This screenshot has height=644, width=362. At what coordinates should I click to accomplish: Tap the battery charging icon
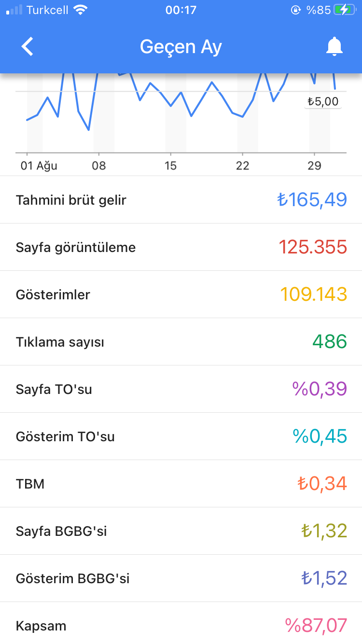tap(344, 10)
